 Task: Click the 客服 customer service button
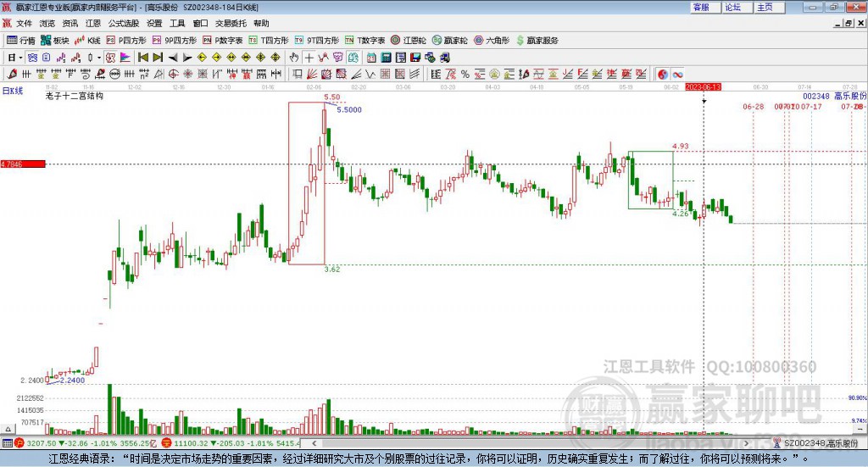704,7
